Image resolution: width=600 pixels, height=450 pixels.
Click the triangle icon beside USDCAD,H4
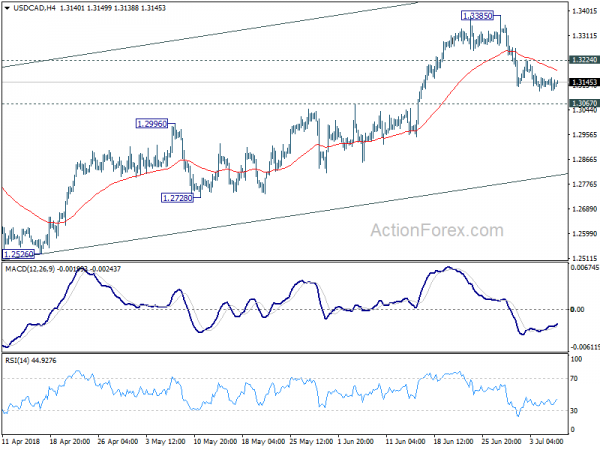point(7,7)
